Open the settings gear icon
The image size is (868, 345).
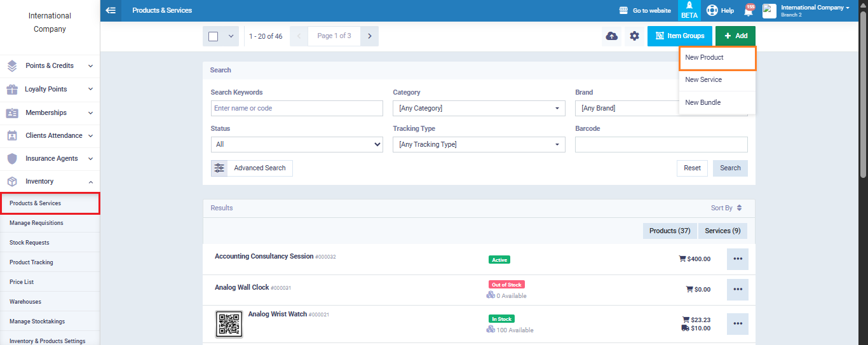click(x=634, y=36)
